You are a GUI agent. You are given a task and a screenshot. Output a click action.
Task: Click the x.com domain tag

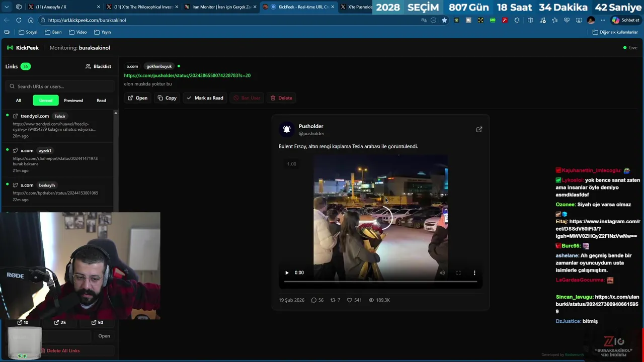132,66
